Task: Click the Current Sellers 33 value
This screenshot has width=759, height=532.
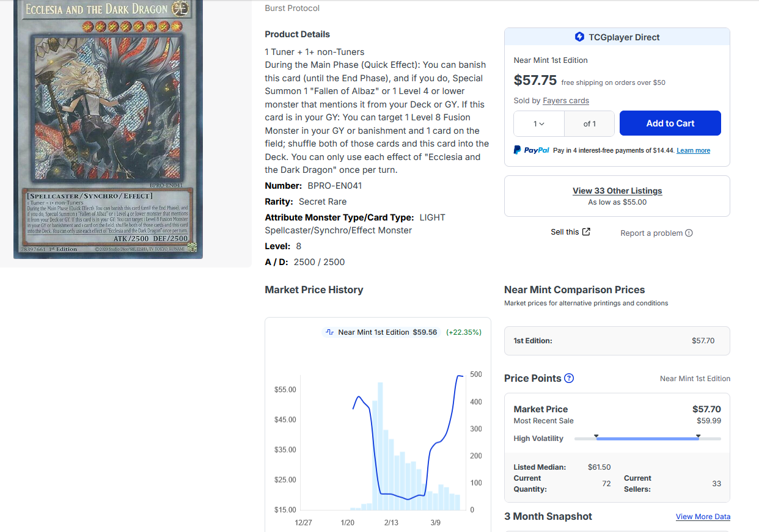Action: [716, 484]
